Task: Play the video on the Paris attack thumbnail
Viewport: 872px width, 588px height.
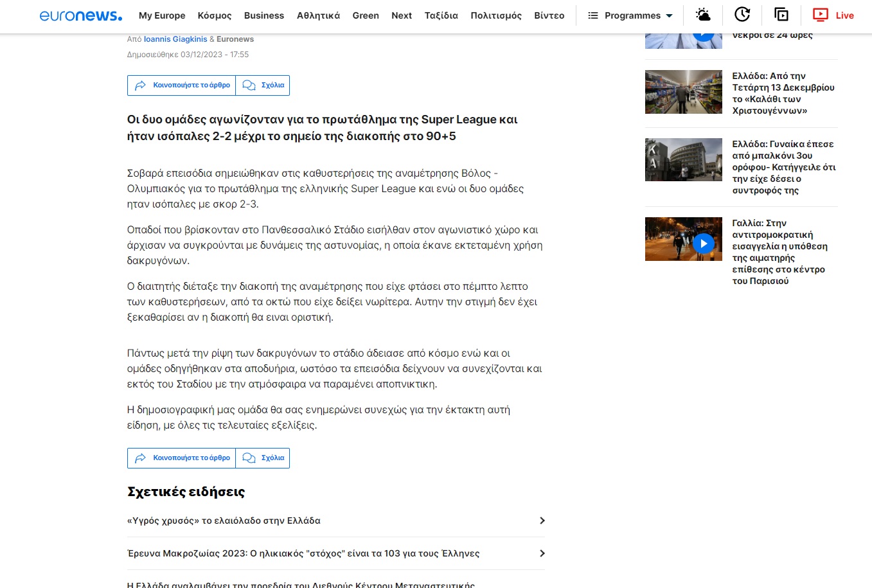Action: click(x=704, y=243)
